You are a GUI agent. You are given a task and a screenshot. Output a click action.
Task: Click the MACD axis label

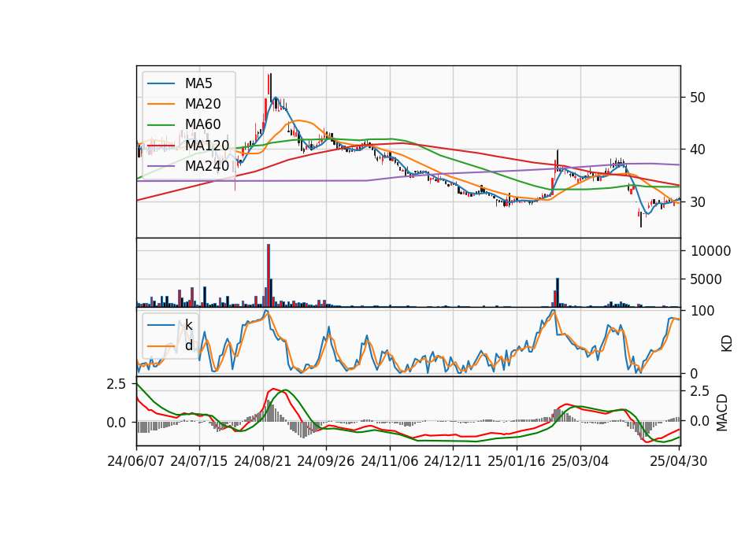722,412
